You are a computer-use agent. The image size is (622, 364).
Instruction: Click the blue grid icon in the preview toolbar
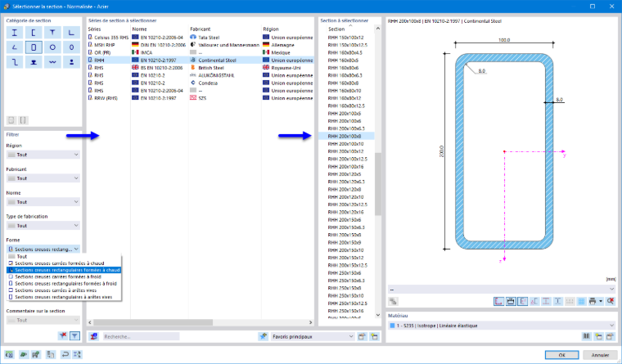(x=581, y=301)
